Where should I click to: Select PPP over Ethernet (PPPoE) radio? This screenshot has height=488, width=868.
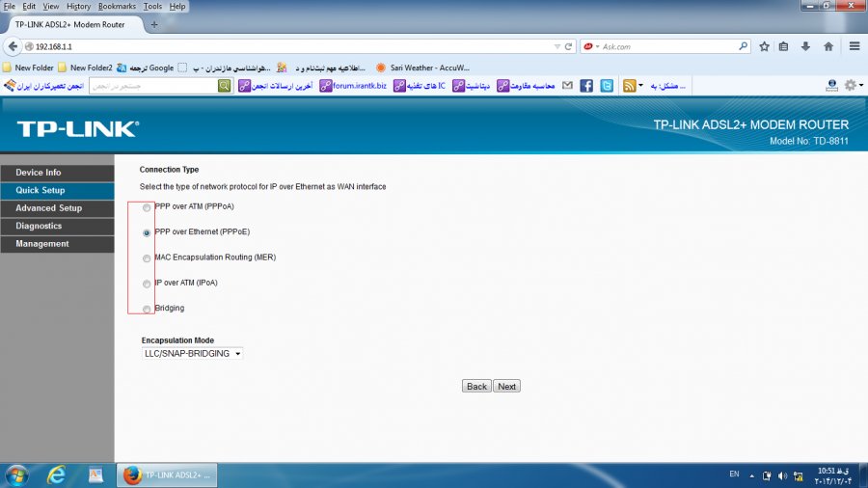pyautogui.click(x=147, y=233)
